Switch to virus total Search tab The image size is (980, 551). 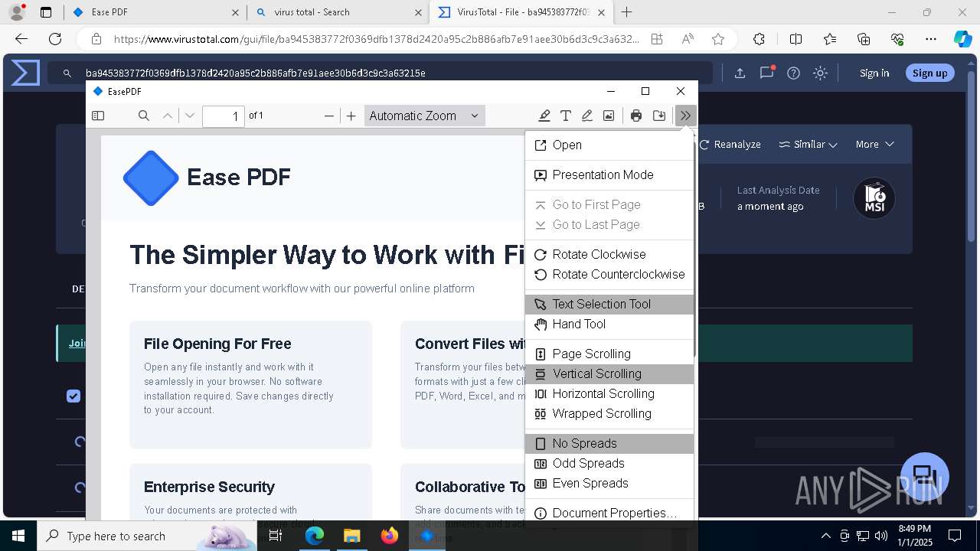[x=338, y=12]
